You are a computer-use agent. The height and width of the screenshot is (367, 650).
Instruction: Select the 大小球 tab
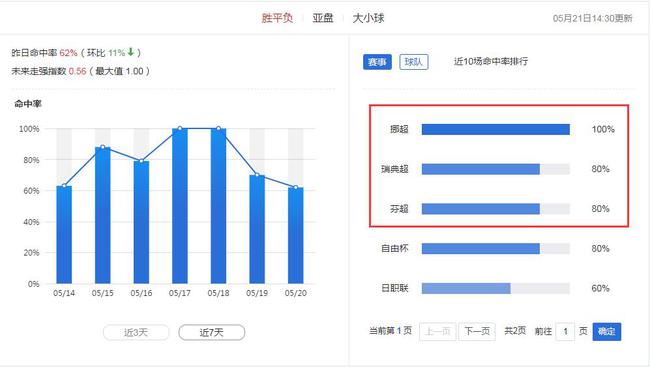tap(368, 18)
